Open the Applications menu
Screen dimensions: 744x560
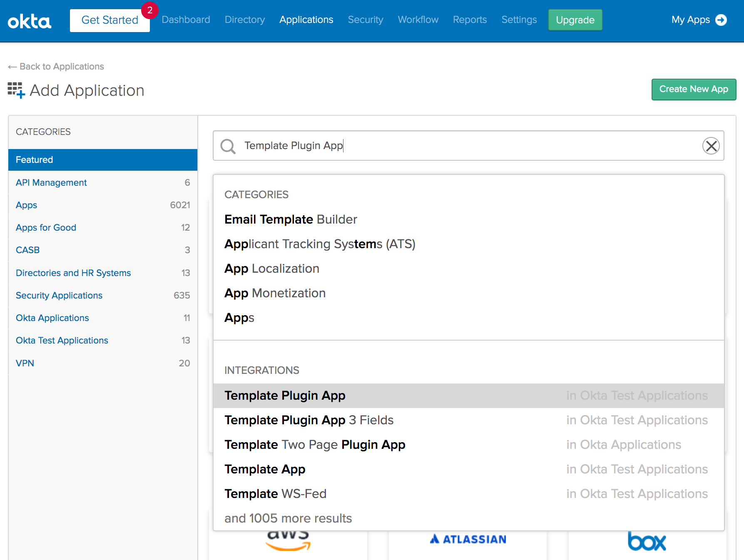[x=306, y=20]
